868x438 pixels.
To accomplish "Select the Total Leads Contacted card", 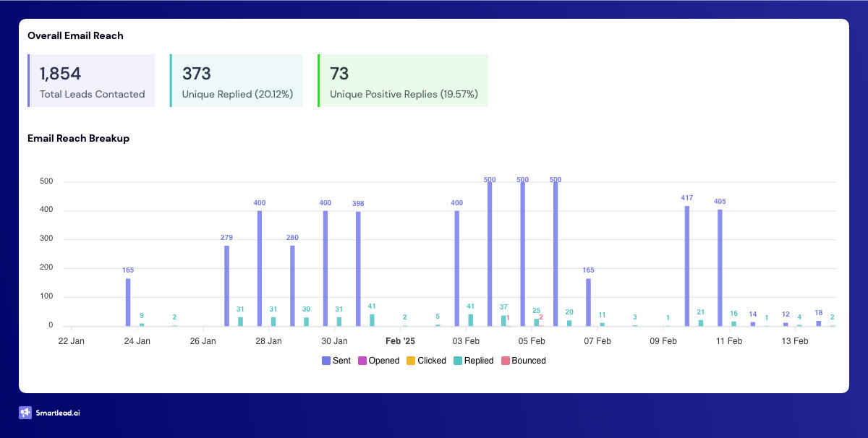I will click(x=91, y=81).
